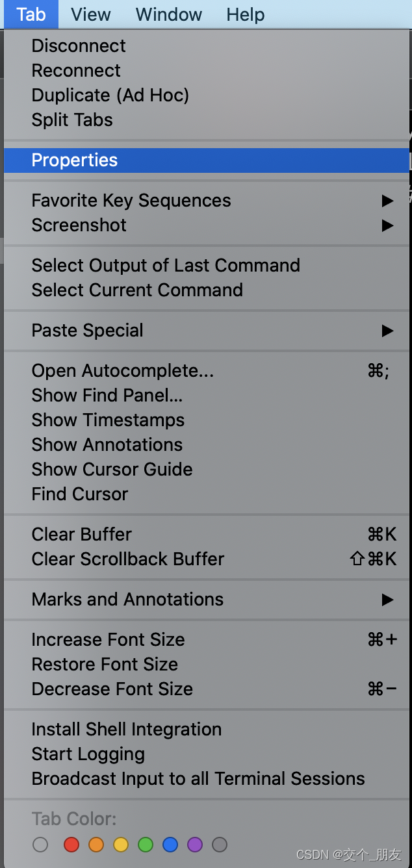Screen dimensions: 412x868
Task: Open the Window menu in menu bar
Action: pos(169,14)
